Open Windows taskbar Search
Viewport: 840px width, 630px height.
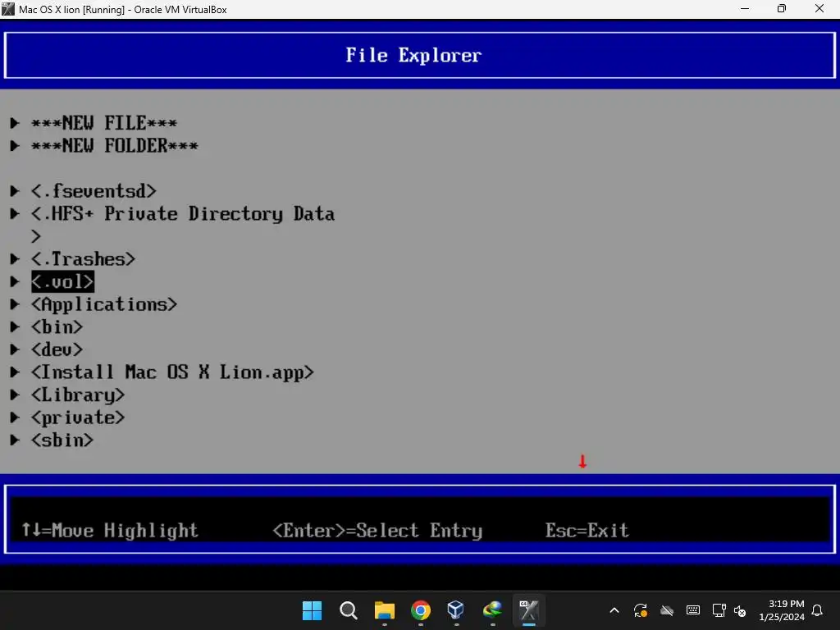pyautogui.click(x=348, y=610)
